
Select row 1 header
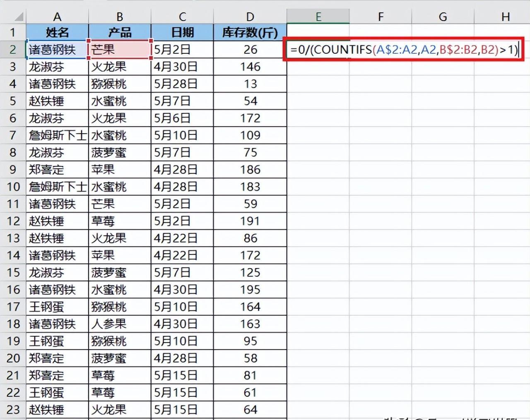tap(13, 32)
